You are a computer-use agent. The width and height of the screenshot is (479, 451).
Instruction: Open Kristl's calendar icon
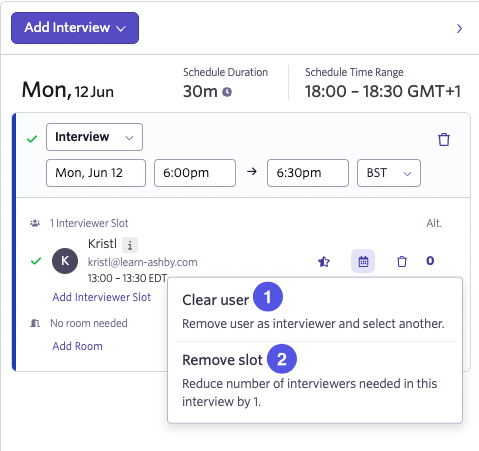click(x=363, y=261)
